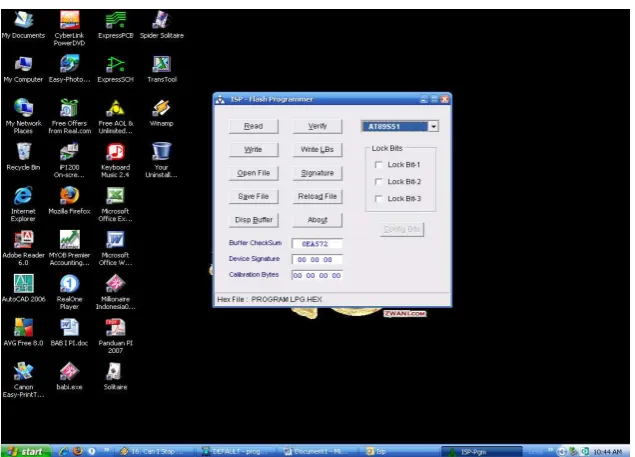This screenshot has height=457, width=635.
Task: Open Easy-PhotoPrint desktop icon
Action: pos(69,69)
